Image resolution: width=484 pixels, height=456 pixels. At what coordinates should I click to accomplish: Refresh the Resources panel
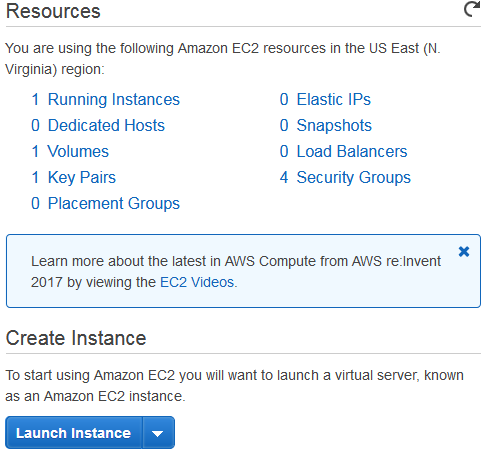[x=472, y=9]
